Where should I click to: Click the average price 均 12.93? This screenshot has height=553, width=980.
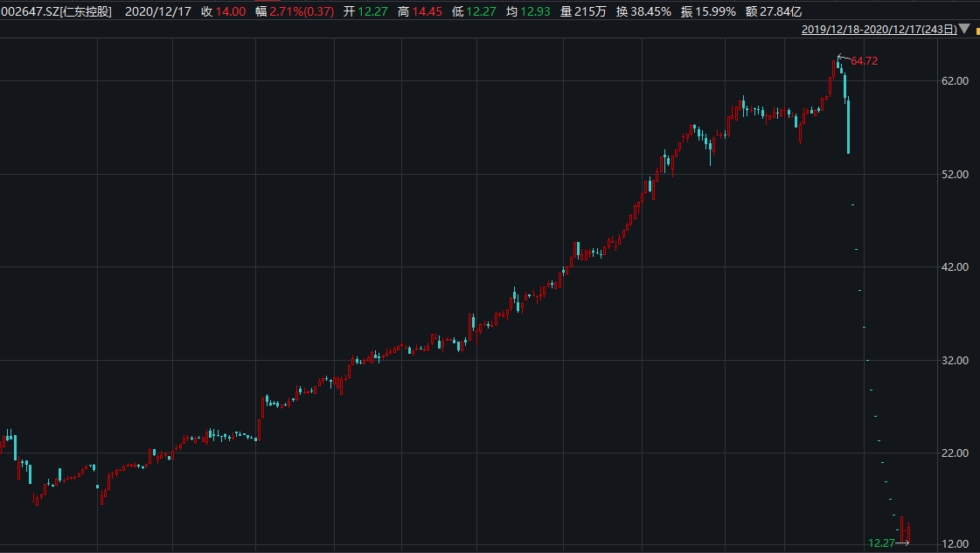528,11
